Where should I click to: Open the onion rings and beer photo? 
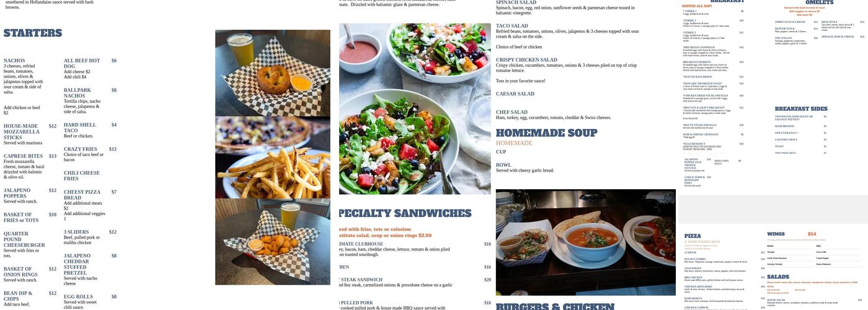(273, 73)
